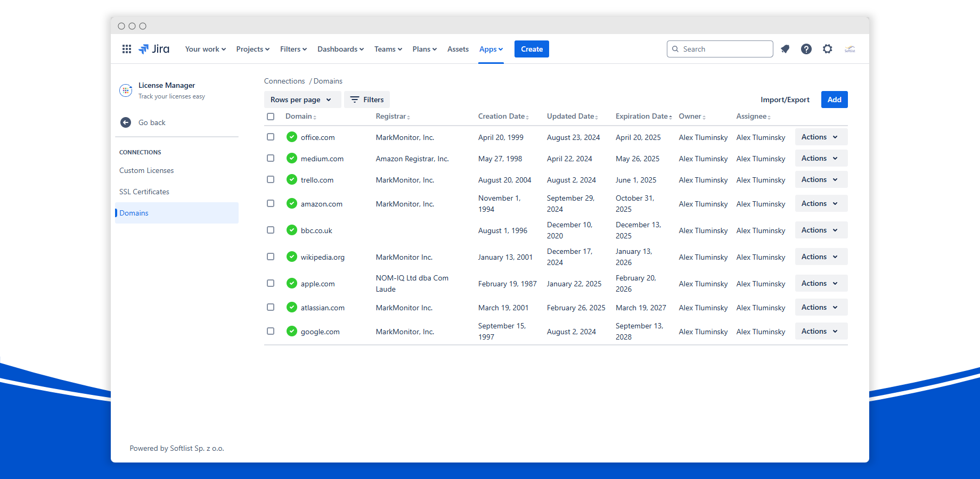The image size is (980, 479).
Task: Open Actions dropdown for apple.com
Action: 821,283
